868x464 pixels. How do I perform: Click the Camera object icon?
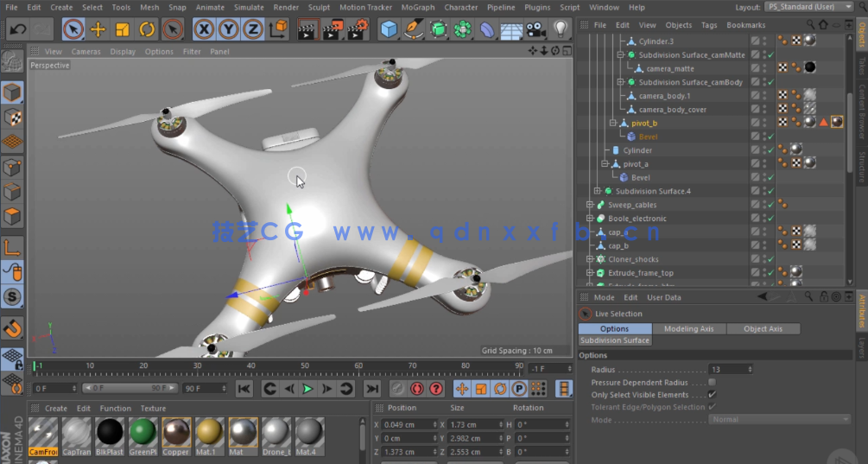(x=535, y=29)
